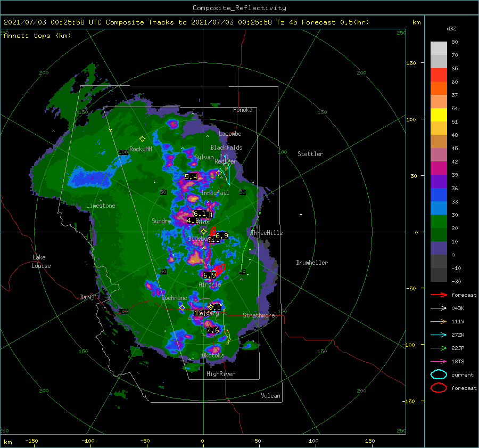Click the Strathmore city label
The width and height of the screenshot is (479, 448).
[259, 315]
